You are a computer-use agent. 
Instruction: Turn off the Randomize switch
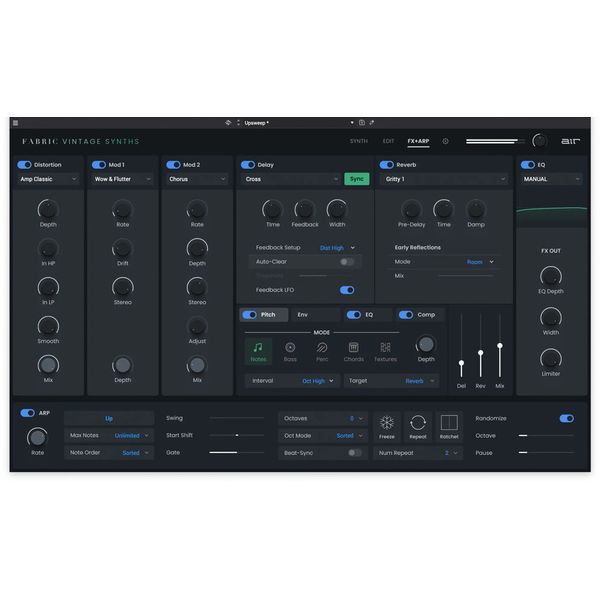[567, 419]
